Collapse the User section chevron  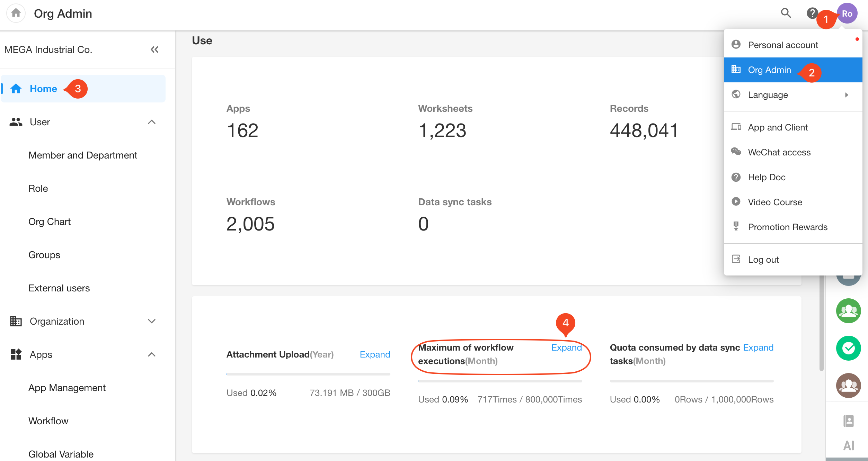(x=151, y=122)
